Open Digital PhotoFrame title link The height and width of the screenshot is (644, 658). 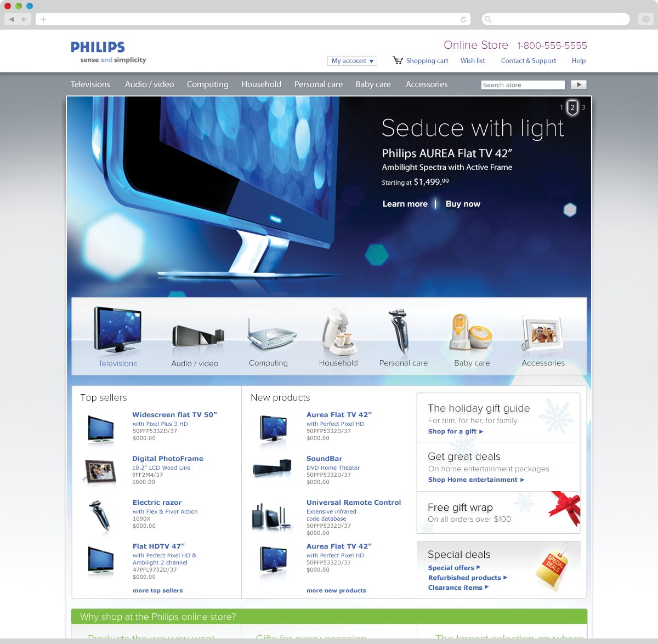point(168,459)
